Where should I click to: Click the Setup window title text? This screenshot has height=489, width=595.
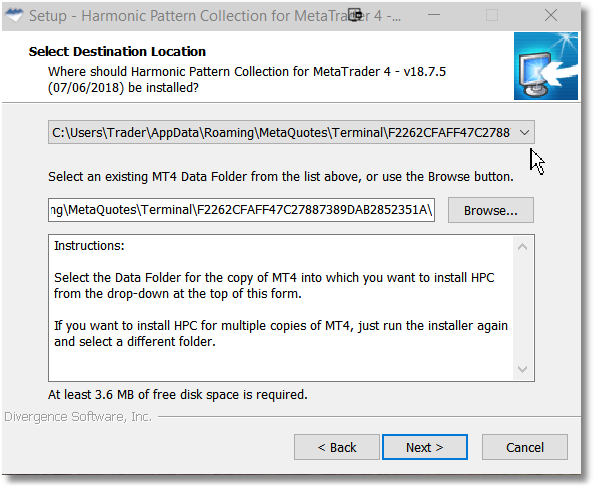(215, 16)
